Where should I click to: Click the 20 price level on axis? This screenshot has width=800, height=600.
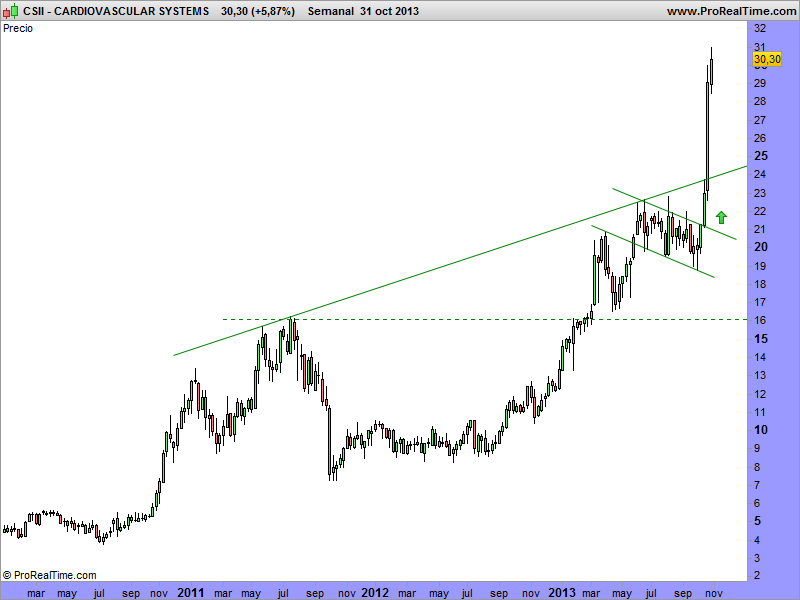pos(761,247)
